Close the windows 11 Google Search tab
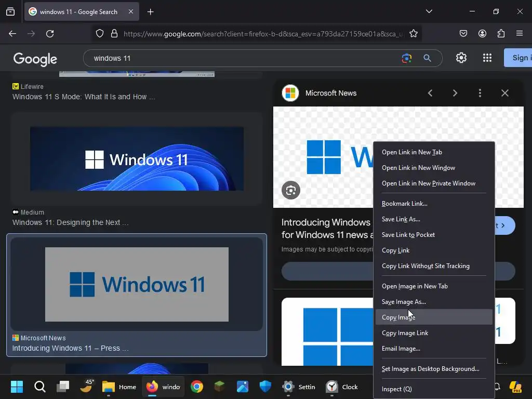 point(131,11)
